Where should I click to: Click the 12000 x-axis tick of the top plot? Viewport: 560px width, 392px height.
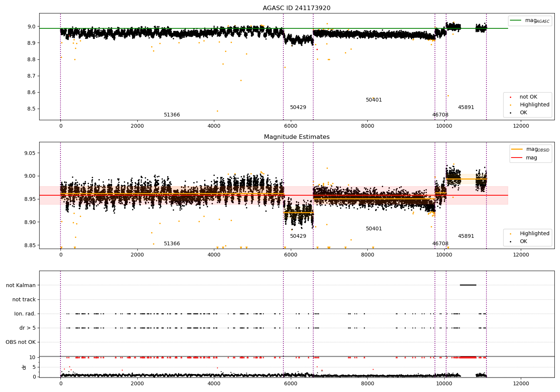[521, 126]
